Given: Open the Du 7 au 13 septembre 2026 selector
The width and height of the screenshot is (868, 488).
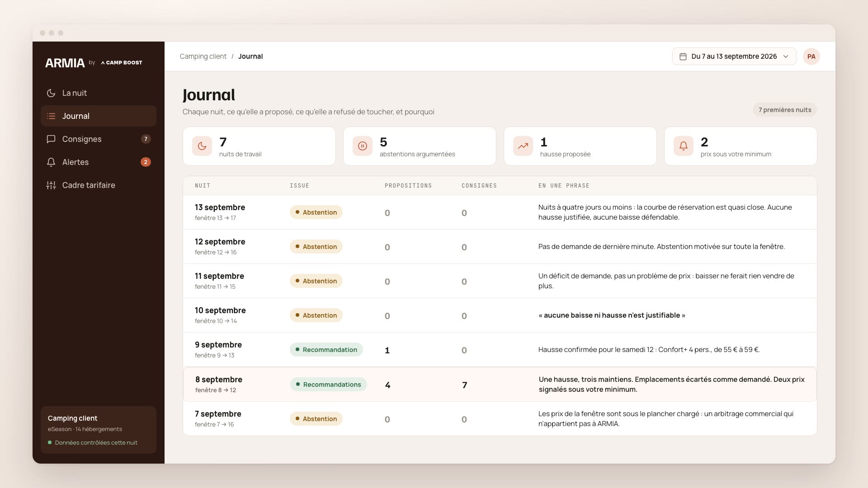Looking at the screenshot, I should click(734, 56).
